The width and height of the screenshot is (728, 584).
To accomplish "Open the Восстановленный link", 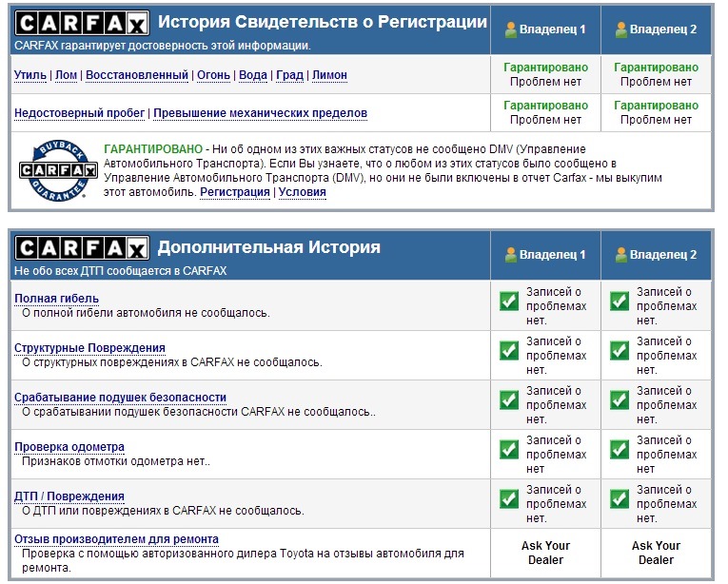I will 137,75.
